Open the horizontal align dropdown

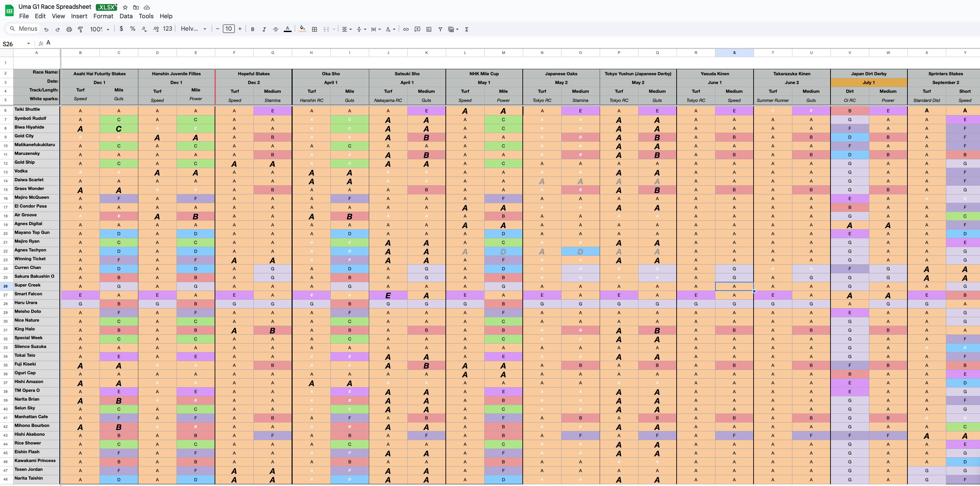click(347, 29)
